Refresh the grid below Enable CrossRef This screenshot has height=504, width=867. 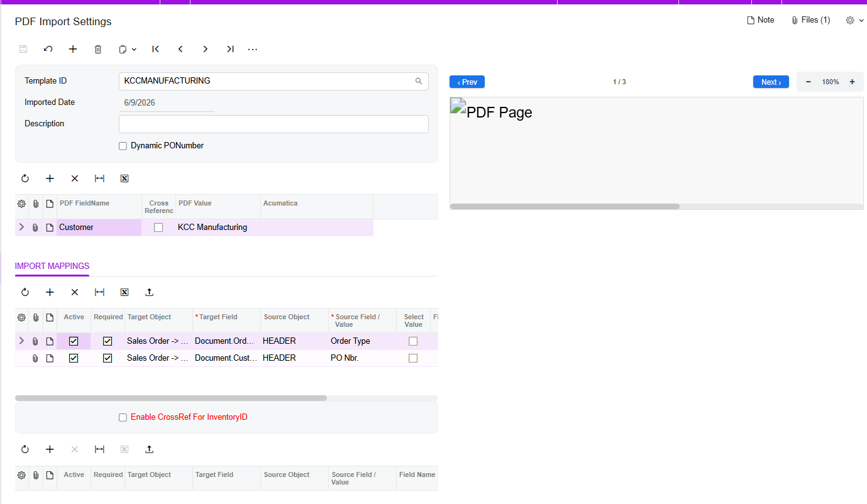click(25, 449)
